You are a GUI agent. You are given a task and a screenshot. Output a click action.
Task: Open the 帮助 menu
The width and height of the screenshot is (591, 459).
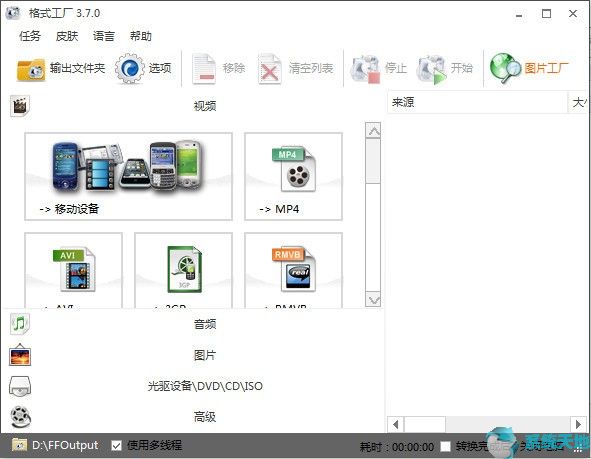click(141, 36)
